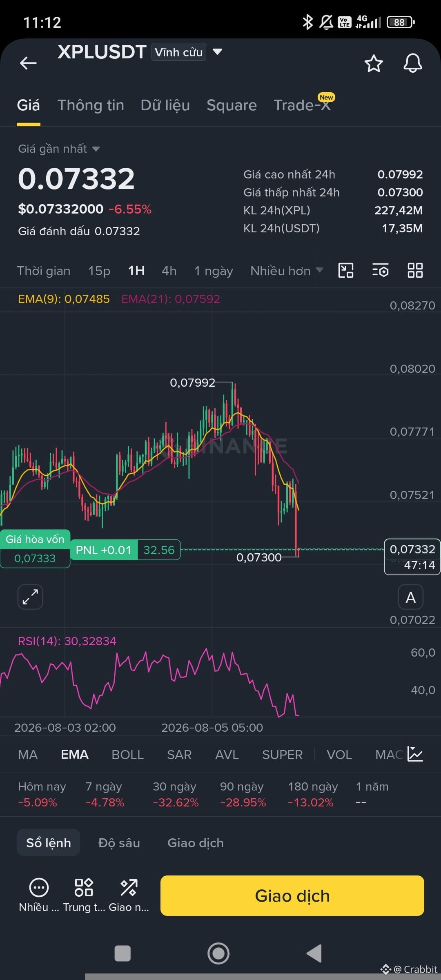Tap Android recent apps square button
Image resolution: width=441 pixels, height=980 pixels.
122,954
